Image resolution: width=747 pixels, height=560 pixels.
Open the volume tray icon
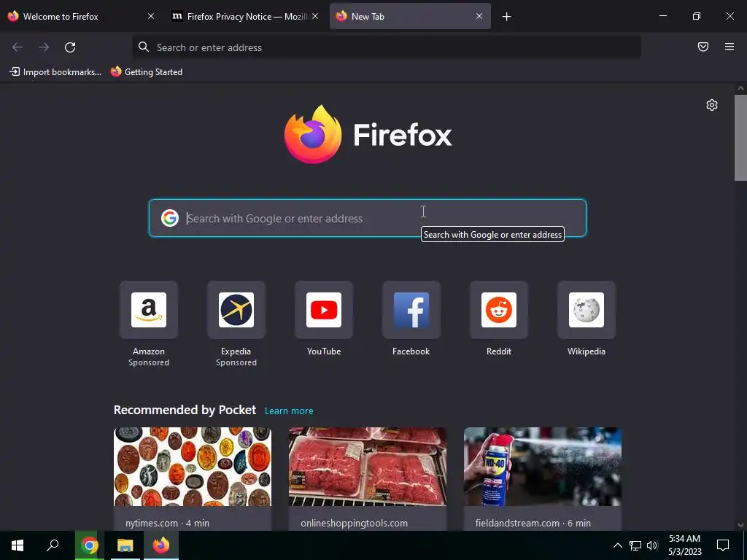[x=652, y=545]
